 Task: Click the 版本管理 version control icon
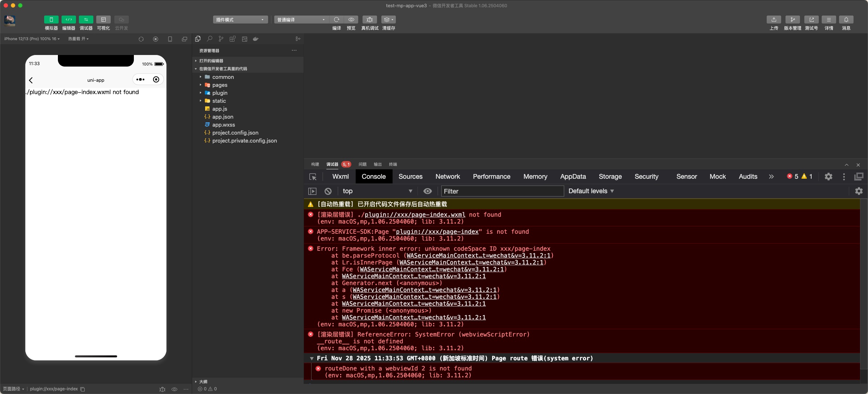[x=792, y=20]
